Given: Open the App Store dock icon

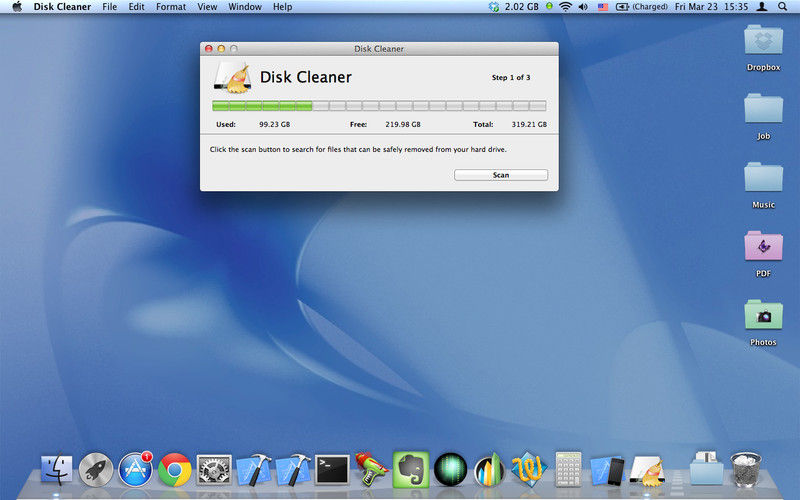Looking at the screenshot, I should click(x=135, y=469).
